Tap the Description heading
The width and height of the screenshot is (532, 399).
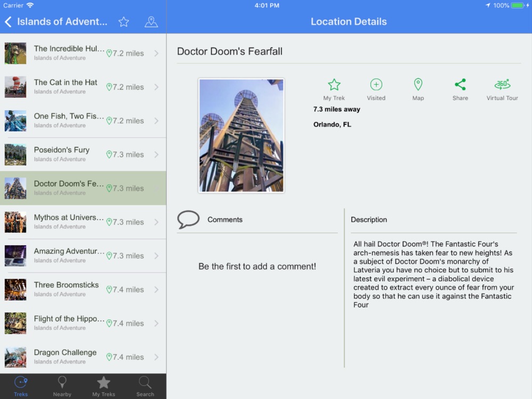point(369,220)
